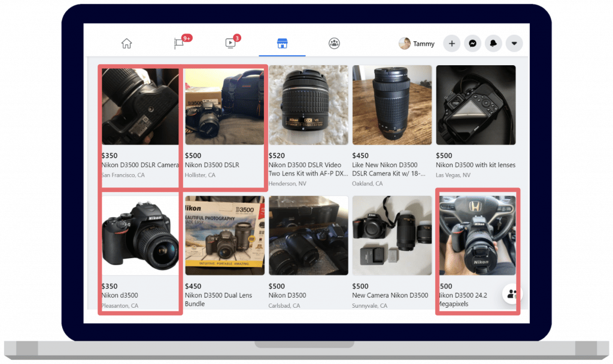Select 'Nikon D3500 DSLR' title above Hollister
Viewport: 613px width, 364px height.
[212, 165]
